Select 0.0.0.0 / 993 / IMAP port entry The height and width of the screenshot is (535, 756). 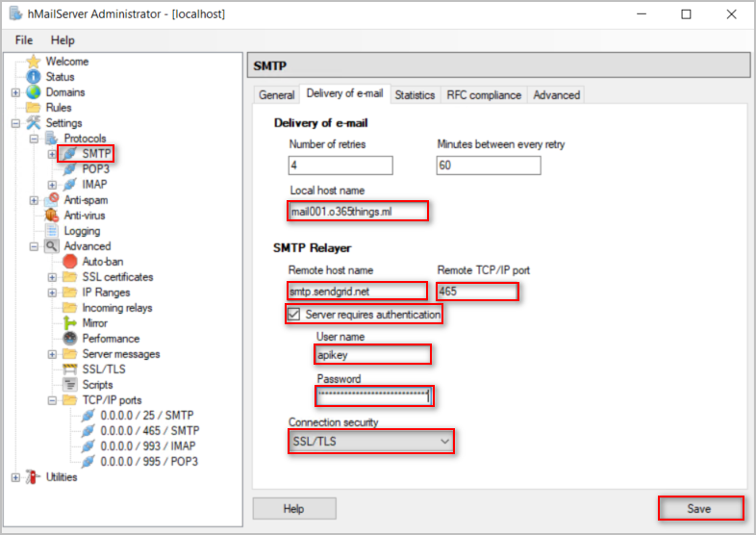pyautogui.click(x=147, y=446)
